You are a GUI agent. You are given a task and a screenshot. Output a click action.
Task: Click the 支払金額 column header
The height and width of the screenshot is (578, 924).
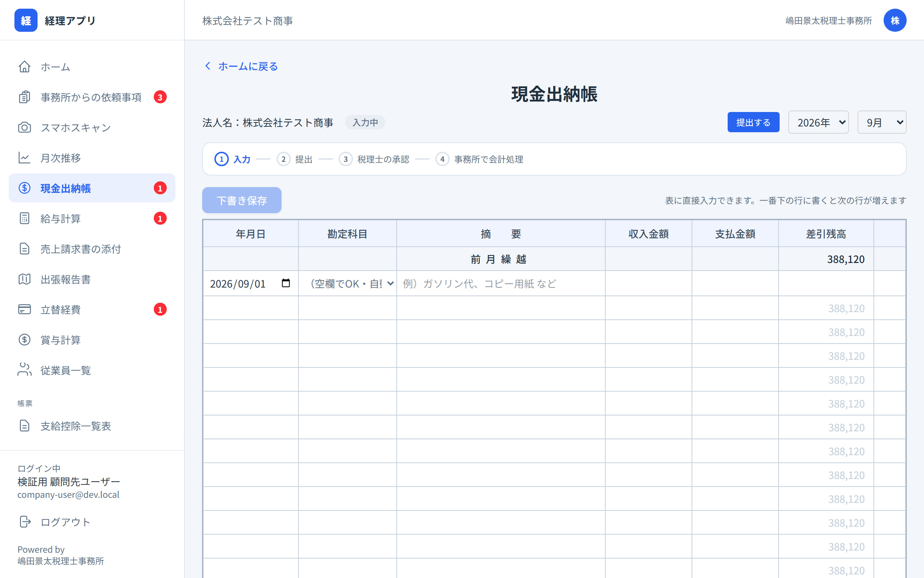[x=735, y=234]
